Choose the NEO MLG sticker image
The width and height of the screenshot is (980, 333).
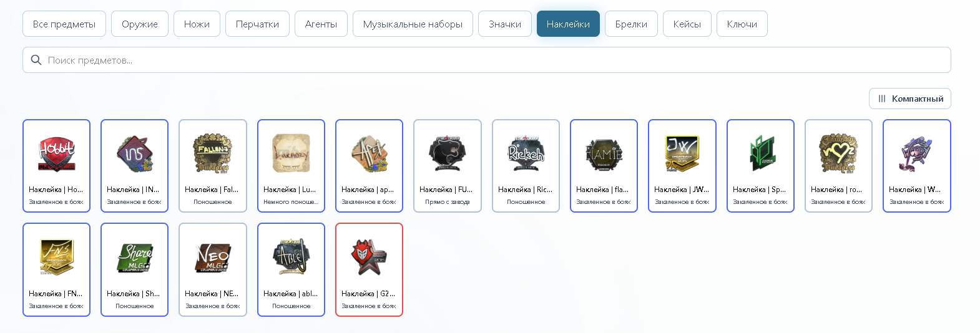213,258
